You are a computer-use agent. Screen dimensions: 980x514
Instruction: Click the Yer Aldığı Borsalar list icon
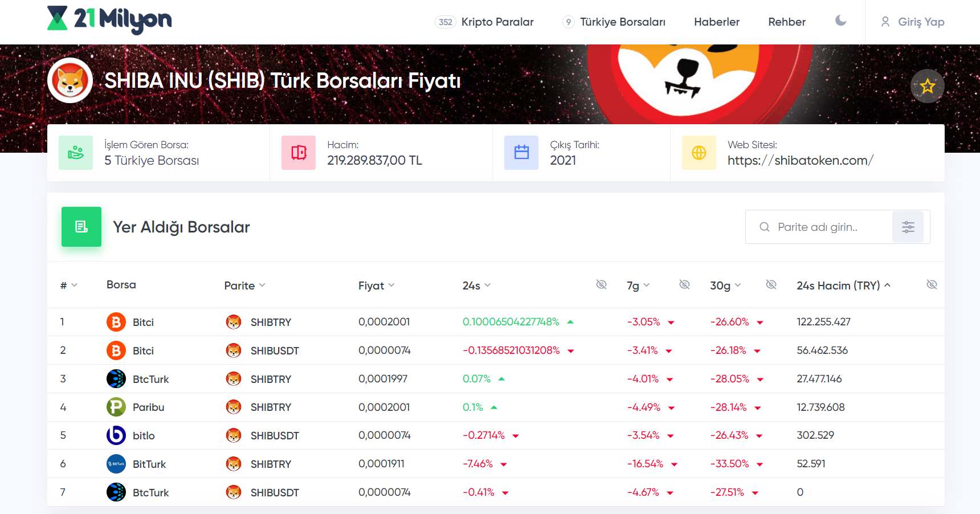[x=81, y=227]
